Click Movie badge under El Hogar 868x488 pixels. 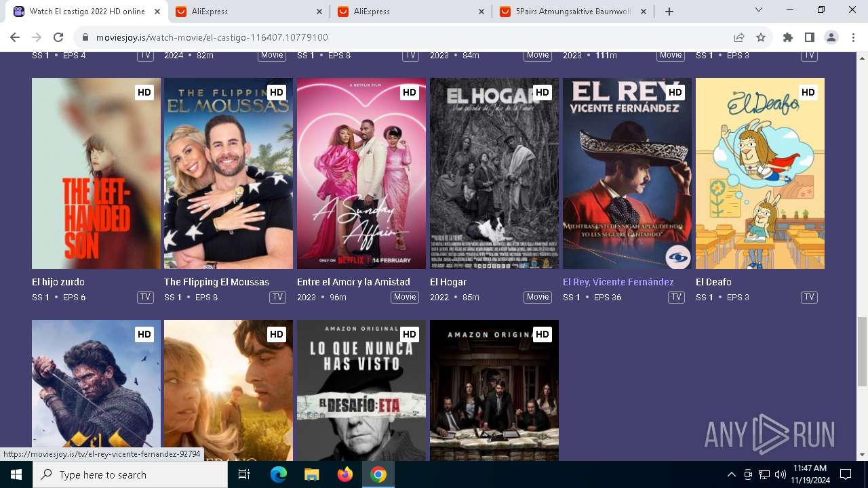pyautogui.click(x=538, y=298)
